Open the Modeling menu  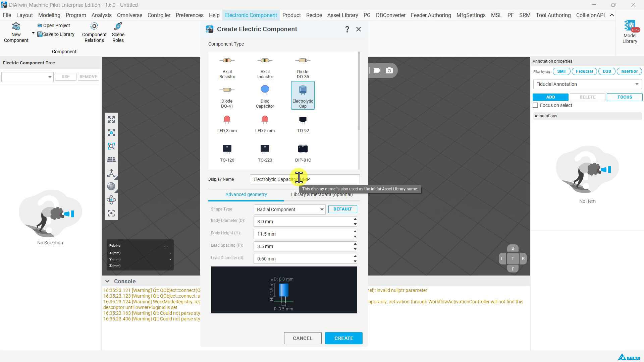point(49,15)
